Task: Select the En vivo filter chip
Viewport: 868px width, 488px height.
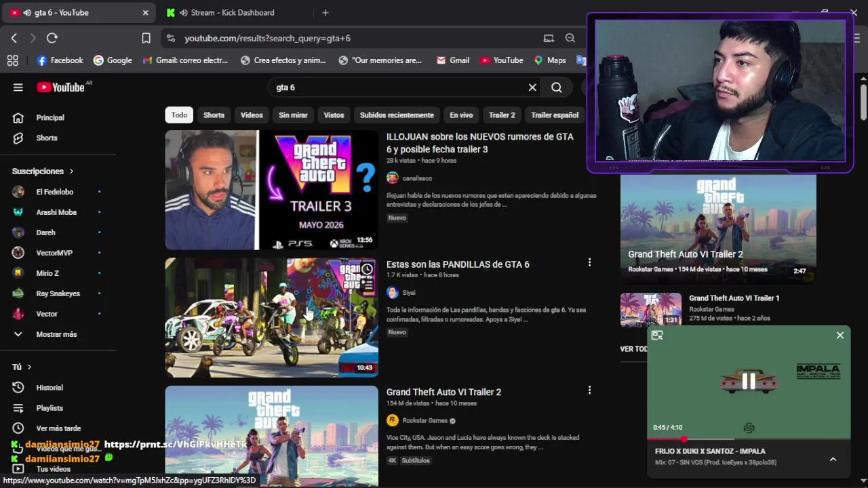Action: [461, 115]
